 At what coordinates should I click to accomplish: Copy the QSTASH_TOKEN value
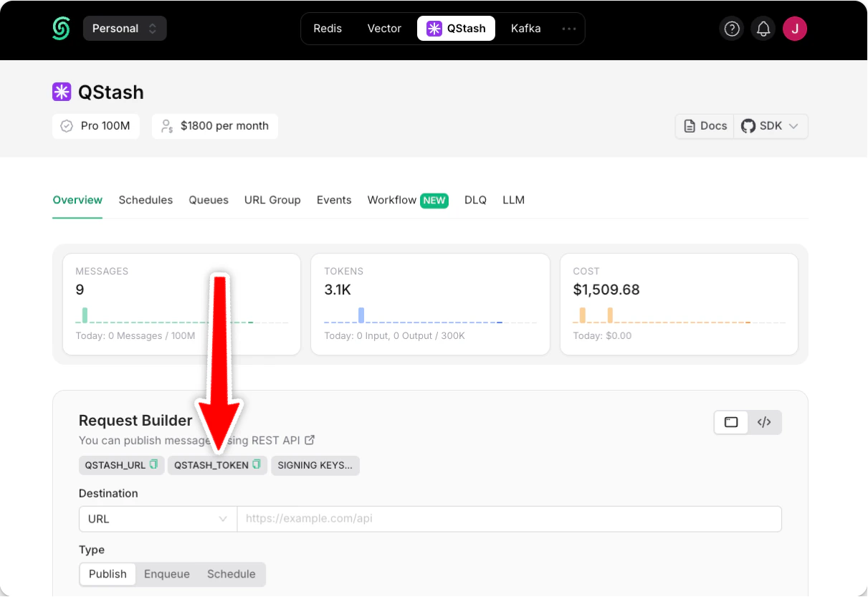[x=257, y=465]
